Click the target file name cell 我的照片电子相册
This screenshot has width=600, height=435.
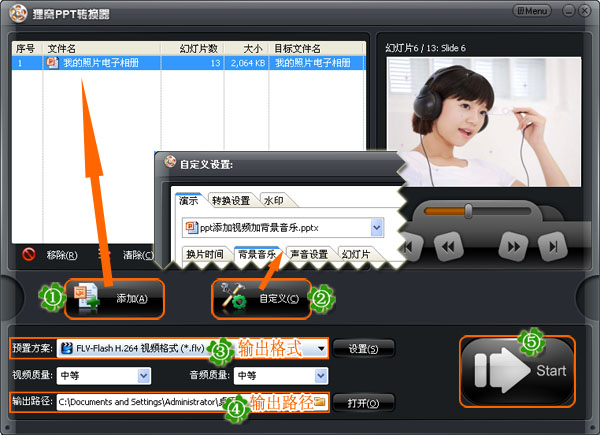pos(312,63)
